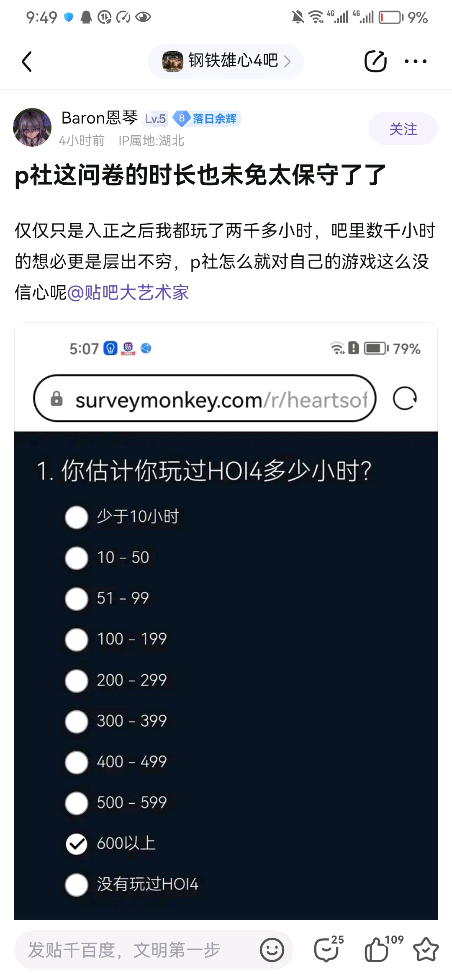Tap the reply field 发贴千百度

[138, 950]
